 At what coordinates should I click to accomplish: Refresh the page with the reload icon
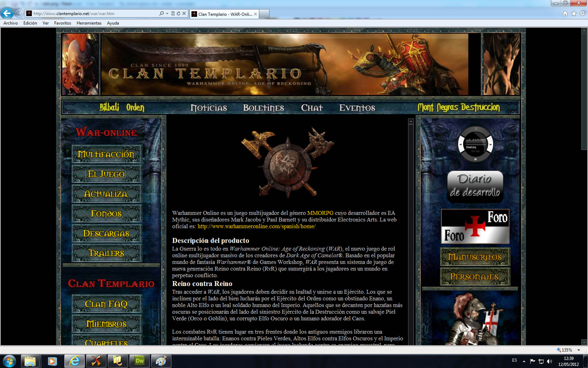[x=178, y=14]
